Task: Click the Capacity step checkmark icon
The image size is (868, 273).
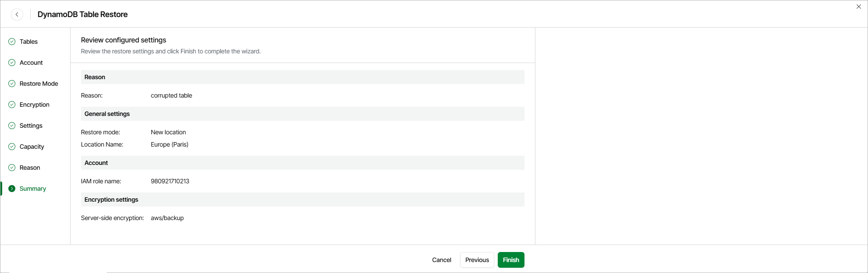Action: click(12, 147)
